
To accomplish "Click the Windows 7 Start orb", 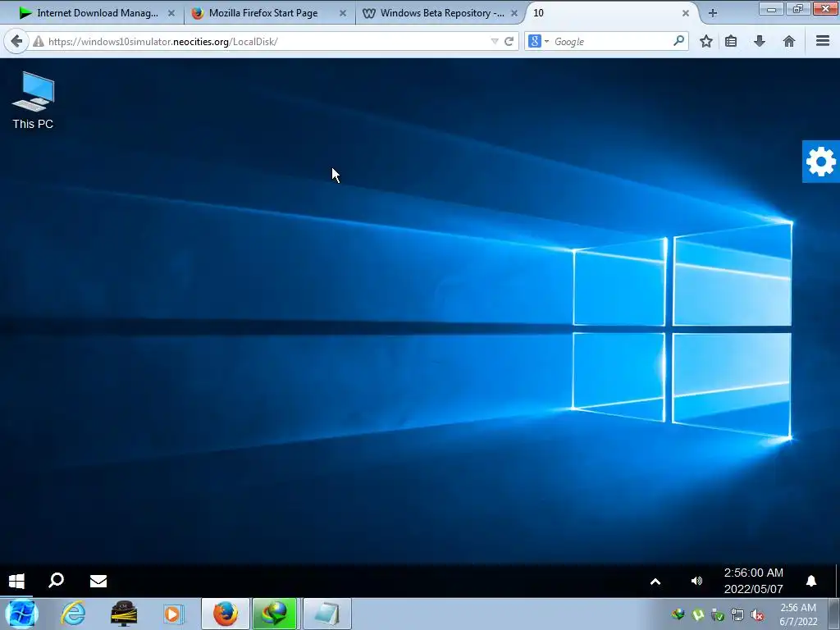I will pyautogui.click(x=21, y=614).
